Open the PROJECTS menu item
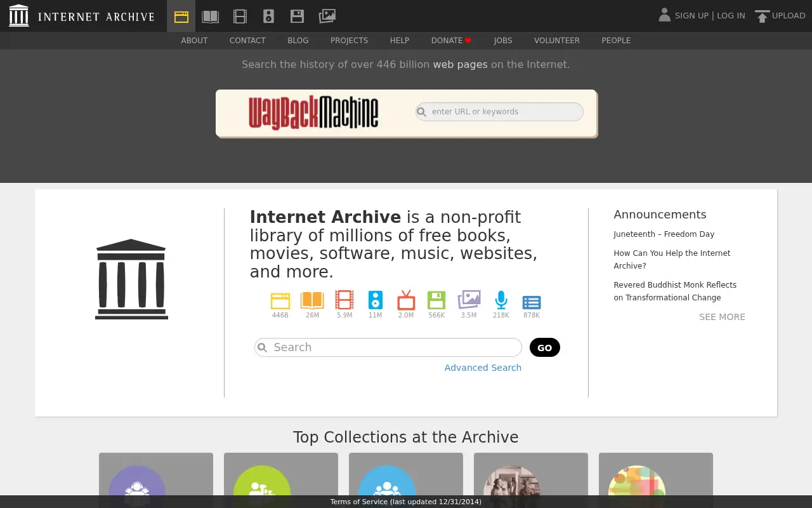The image size is (812, 508). click(x=349, y=41)
